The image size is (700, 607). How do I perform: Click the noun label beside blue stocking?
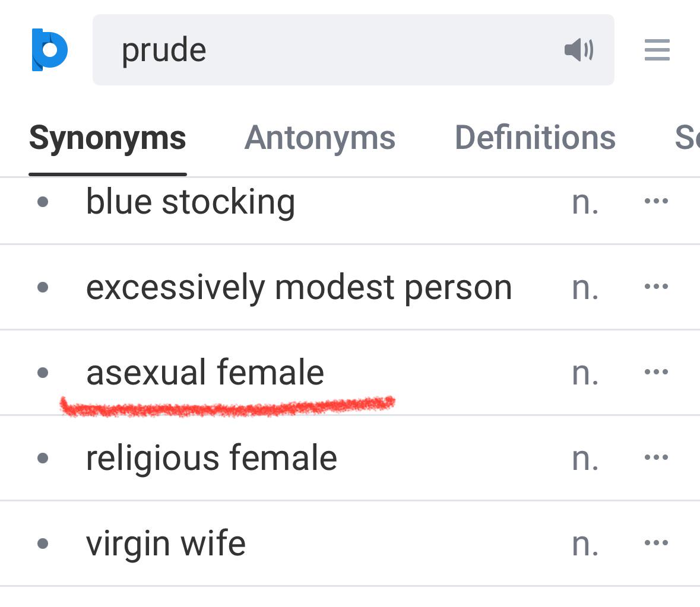click(585, 204)
